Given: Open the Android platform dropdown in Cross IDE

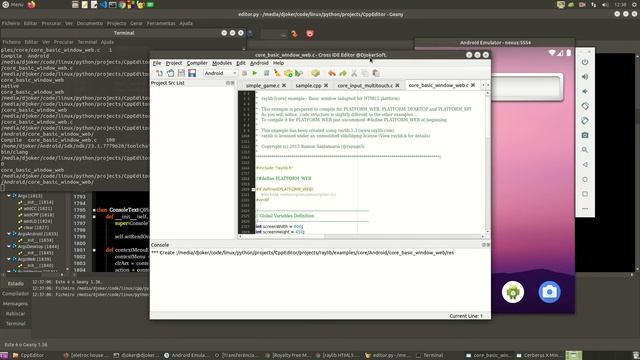Looking at the screenshot, I should pyautogui.click(x=220, y=73).
